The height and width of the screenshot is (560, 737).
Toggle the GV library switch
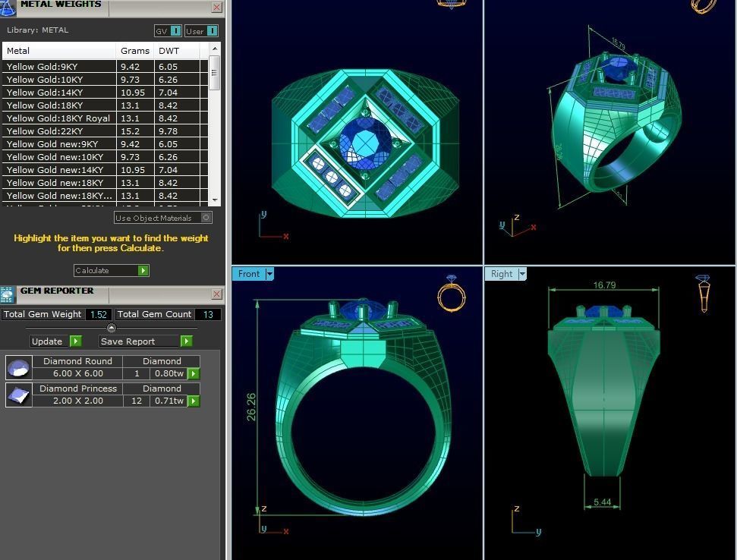[176, 31]
